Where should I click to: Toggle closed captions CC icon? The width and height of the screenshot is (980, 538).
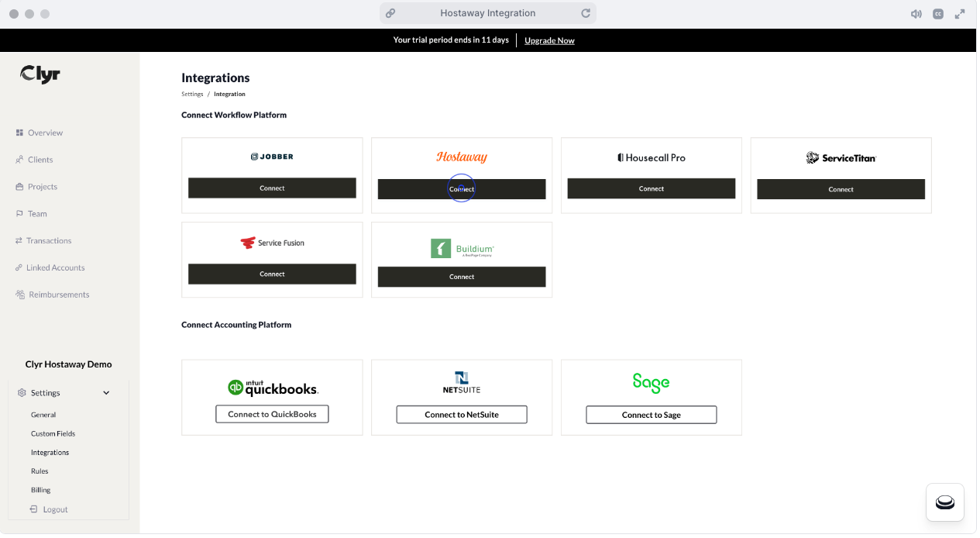coord(938,14)
